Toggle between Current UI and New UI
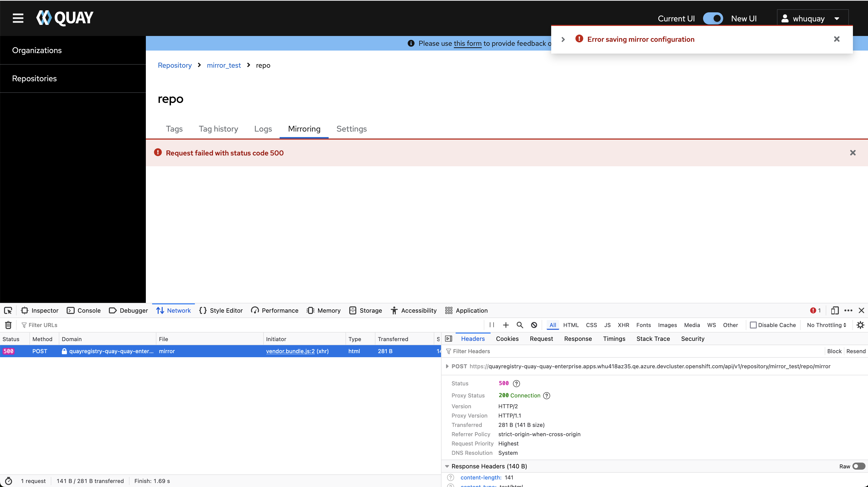 click(x=713, y=19)
